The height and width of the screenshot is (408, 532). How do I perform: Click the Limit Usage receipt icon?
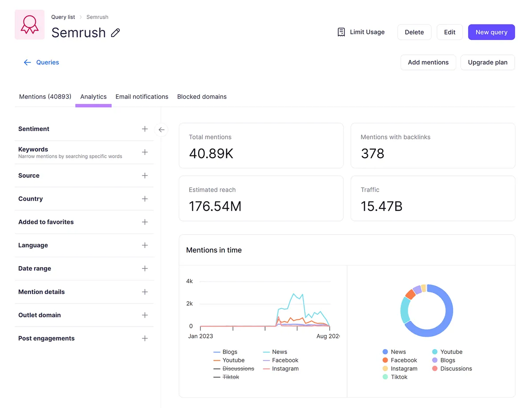coord(341,32)
